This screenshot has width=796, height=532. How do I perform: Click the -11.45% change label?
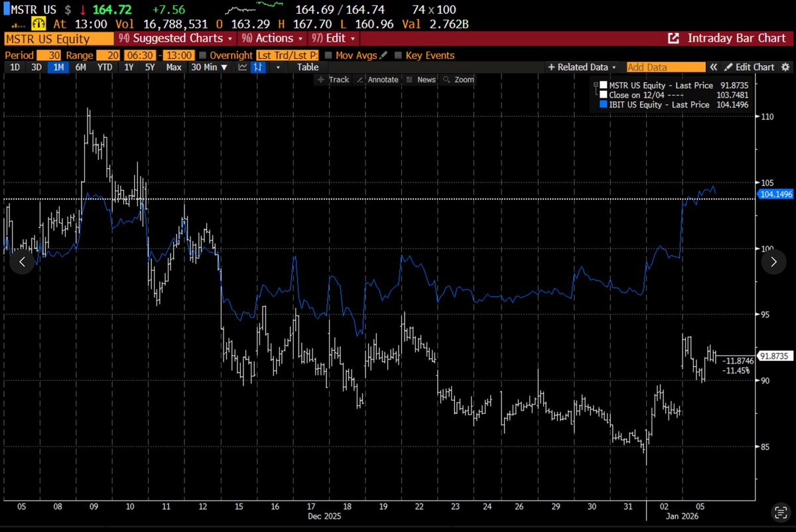click(736, 370)
